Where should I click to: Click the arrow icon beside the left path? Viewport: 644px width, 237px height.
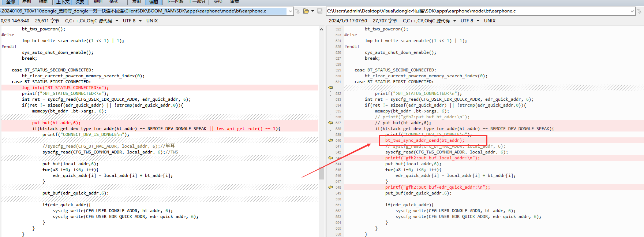tap(297, 11)
